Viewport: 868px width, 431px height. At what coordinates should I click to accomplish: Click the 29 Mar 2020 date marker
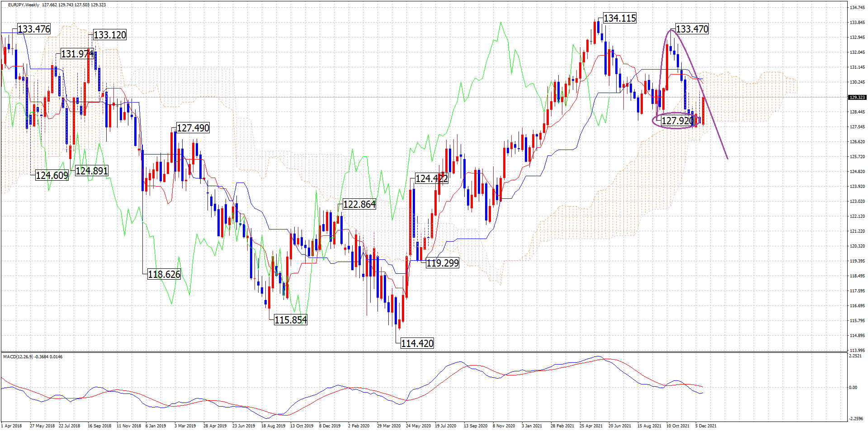(x=388, y=426)
